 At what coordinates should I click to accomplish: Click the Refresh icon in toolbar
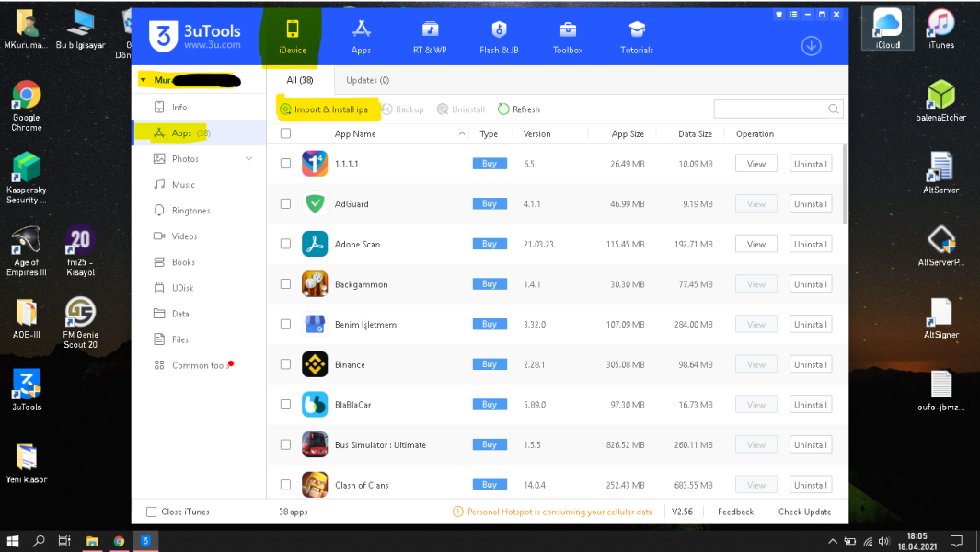[503, 109]
